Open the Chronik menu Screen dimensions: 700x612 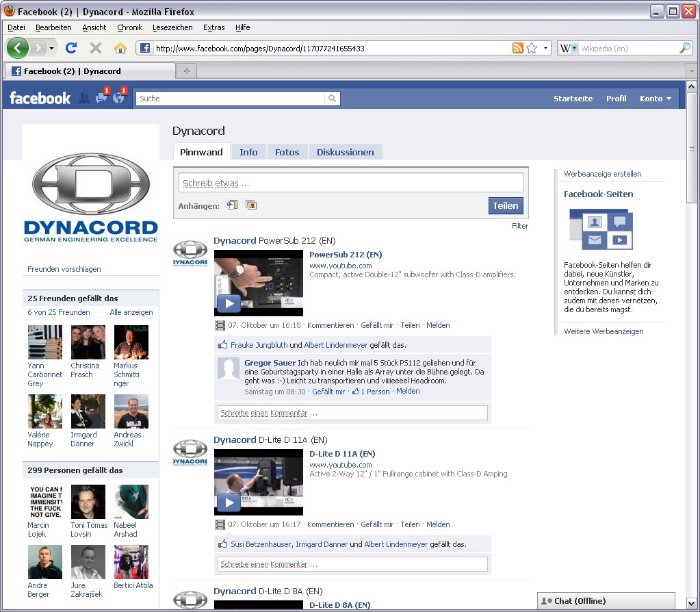[129, 27]
